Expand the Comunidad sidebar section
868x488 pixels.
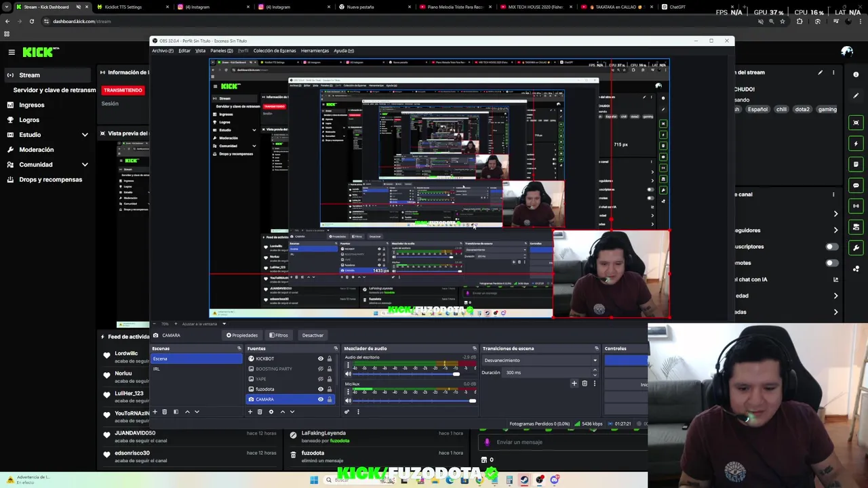[85, 165]
